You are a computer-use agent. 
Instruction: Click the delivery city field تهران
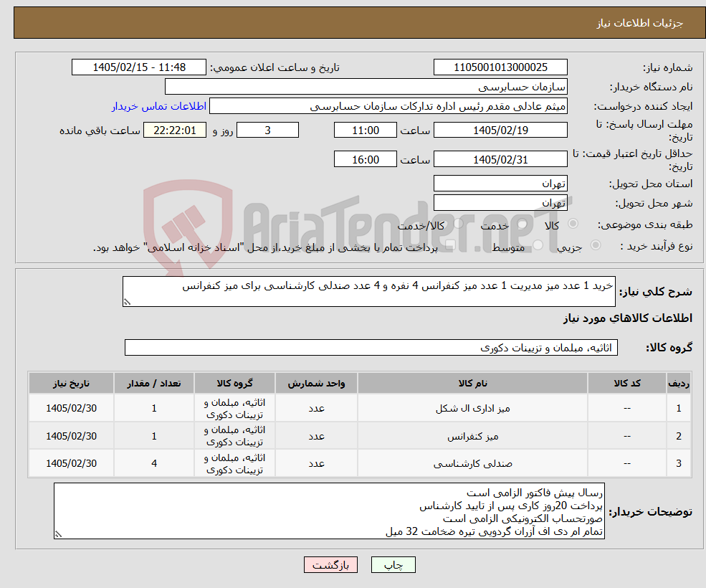tap(500, 203)
